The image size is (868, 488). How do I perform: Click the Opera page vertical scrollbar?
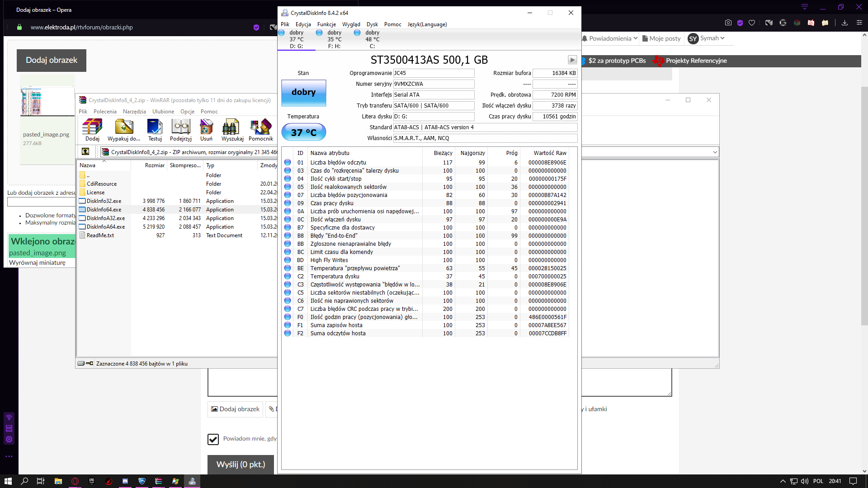(x=864, y=206)
